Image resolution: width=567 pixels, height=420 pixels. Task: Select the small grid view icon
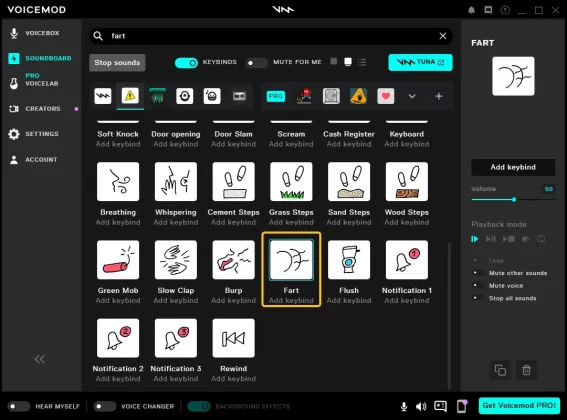pyautogui.click(x=333, y=62)
